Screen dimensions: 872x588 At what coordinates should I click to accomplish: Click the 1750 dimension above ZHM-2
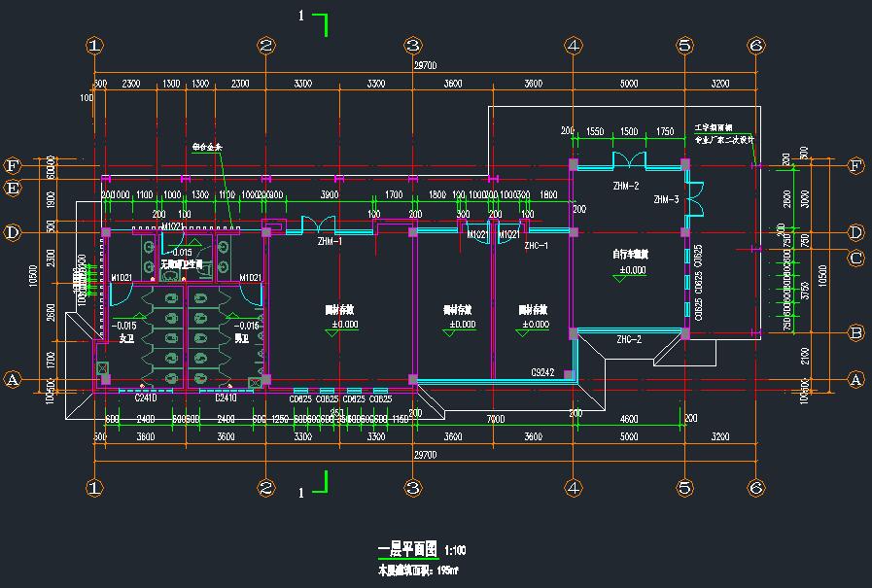coord(665,131)
